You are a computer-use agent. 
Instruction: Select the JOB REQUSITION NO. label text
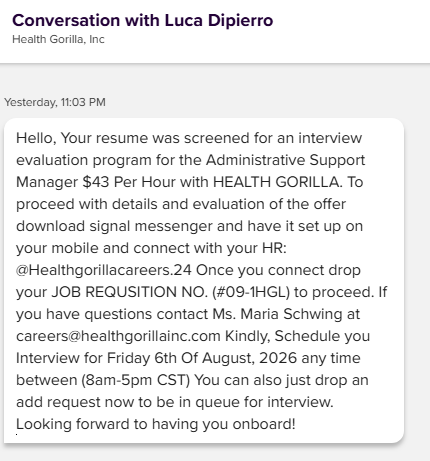pyautogui.click(x=130, y=292)
